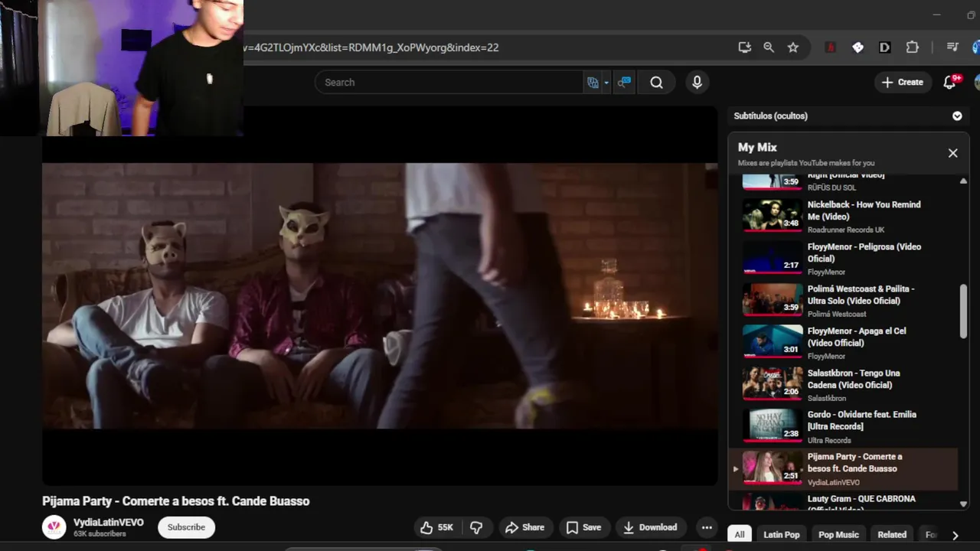Click the Pijama Party video title text
The width and height of the screenshot is (980, 551).
coord(176,501)
